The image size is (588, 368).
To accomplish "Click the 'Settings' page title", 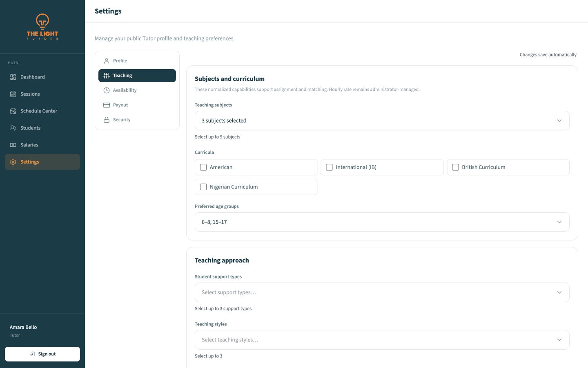I will (x=108, y=11).
